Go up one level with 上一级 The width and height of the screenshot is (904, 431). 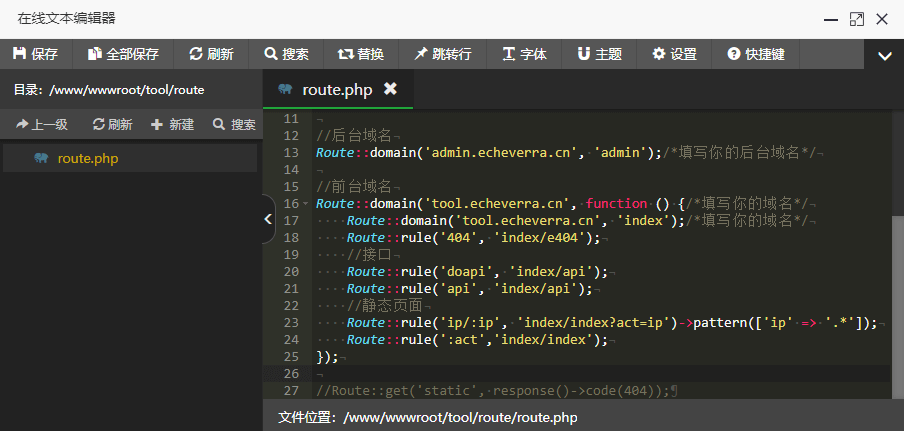[x=42, y=124]
